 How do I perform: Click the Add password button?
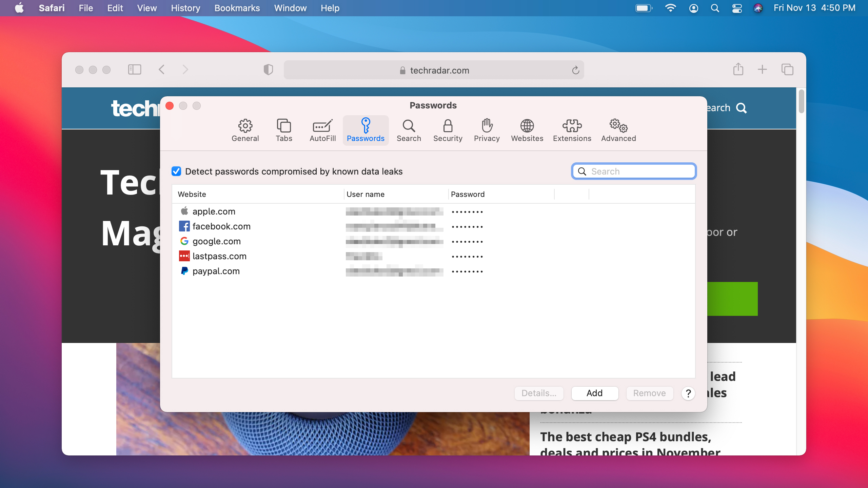click(595, 393)
